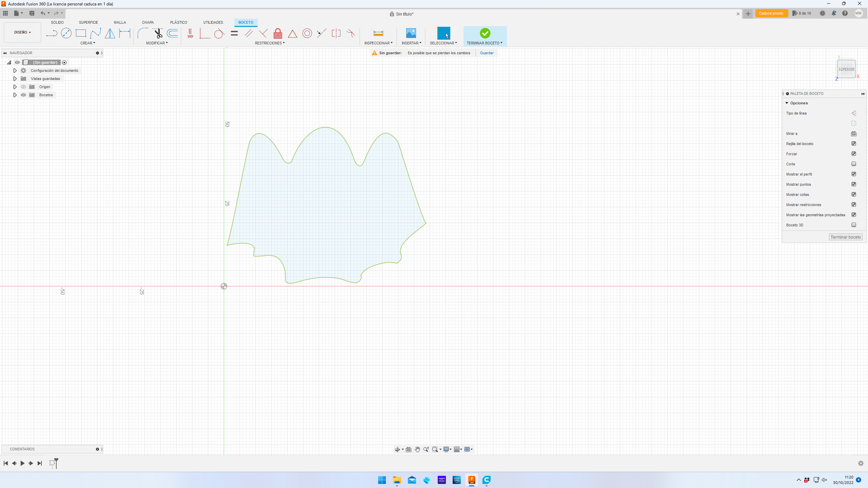Apply the Tangent constraint
The width and height of the screenshot is (868, 488).
pyautogui.click(x=219, y=33)
